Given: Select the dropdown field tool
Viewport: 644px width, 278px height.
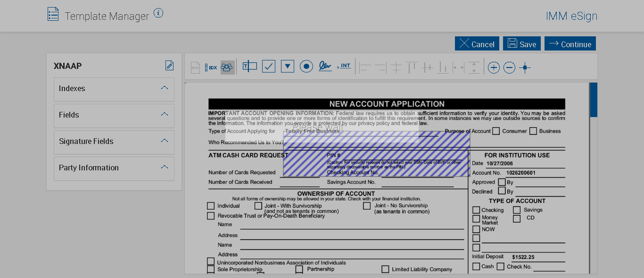Looking at the screenshot, I should [x=288, y=67].
